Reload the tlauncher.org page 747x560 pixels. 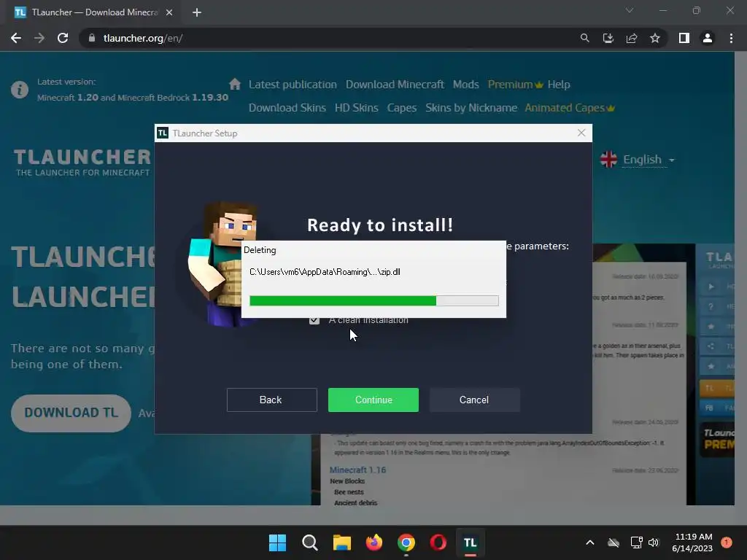(63, 38)
